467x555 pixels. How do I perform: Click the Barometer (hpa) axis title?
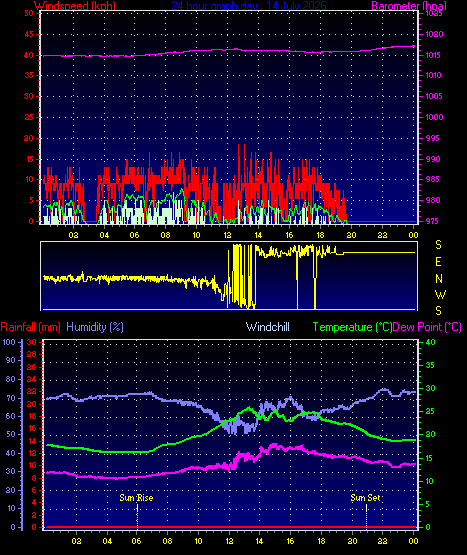click(x=409, y=5)
